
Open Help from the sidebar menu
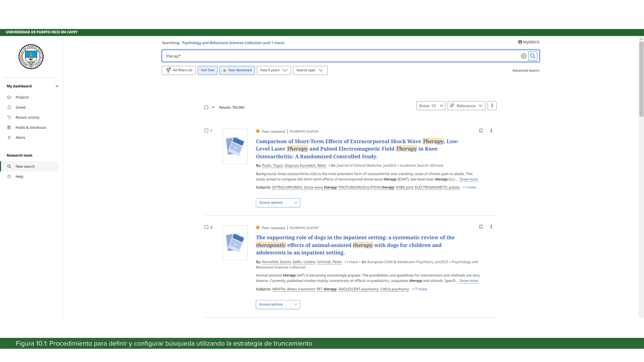click(x=19, y=176)
